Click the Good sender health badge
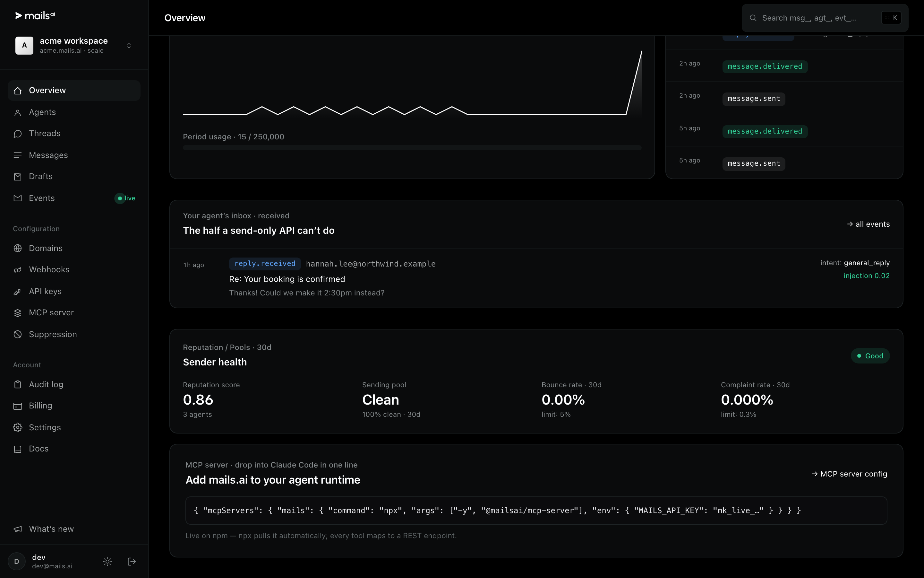 pyautogui.click(x=870, y=356)
